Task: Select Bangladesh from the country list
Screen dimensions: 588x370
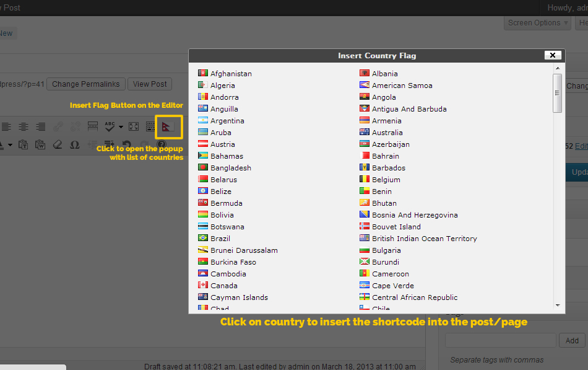Action: (231, 168)
